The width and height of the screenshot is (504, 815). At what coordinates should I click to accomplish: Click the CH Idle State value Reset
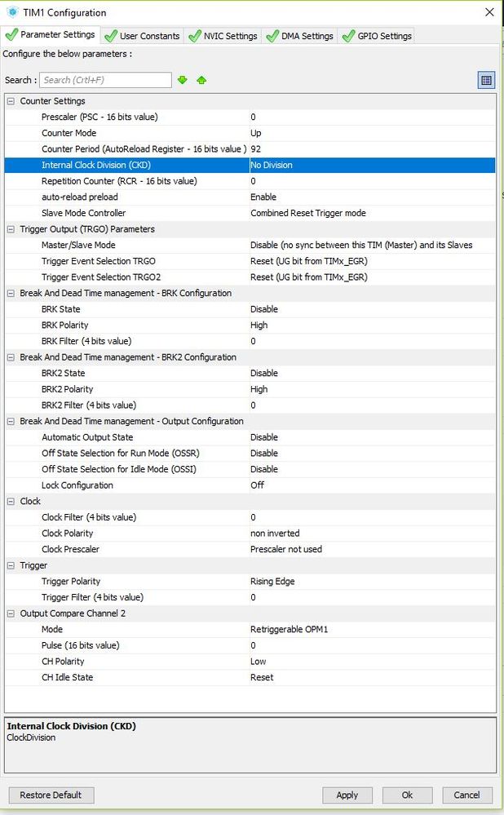(x=262, y=678)
